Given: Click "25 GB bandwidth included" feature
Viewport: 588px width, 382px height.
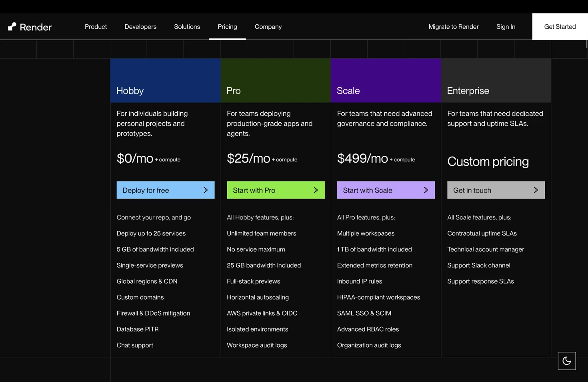Looking at the screenshot, I should click(x=264, y=265).
